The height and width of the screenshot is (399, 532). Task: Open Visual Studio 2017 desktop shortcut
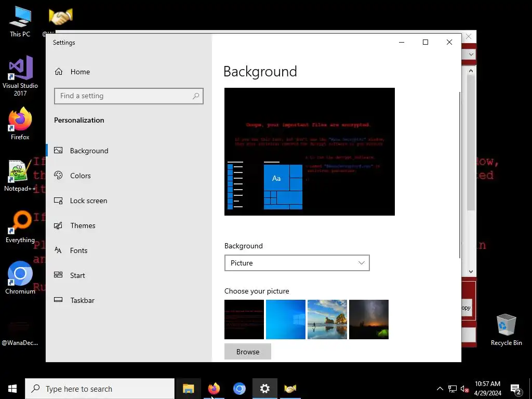(20, 76)
